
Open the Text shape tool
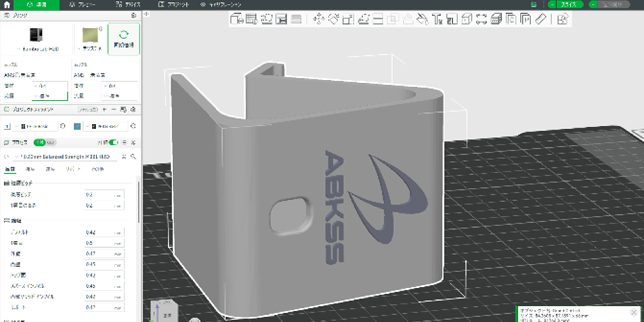coord(437,19)
